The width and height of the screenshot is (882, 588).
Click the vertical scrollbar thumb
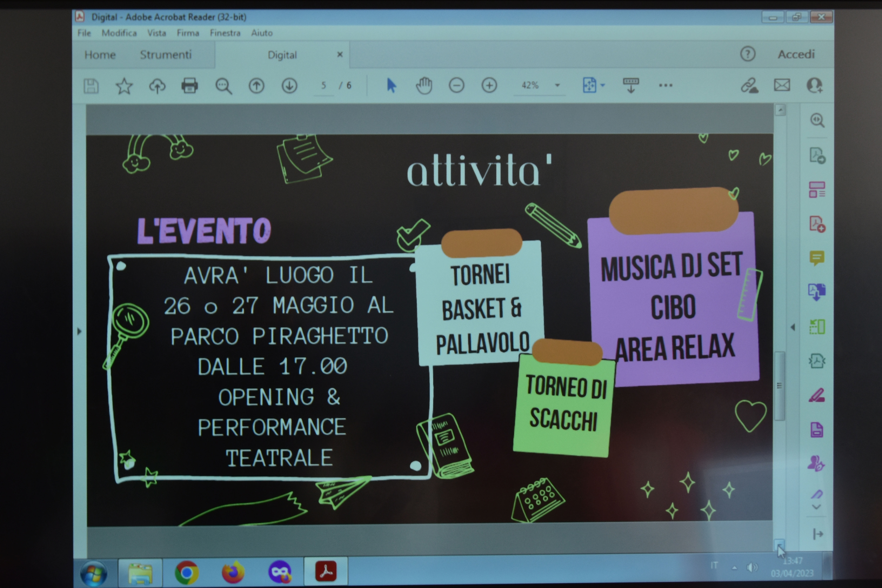[x=780, y=386]
